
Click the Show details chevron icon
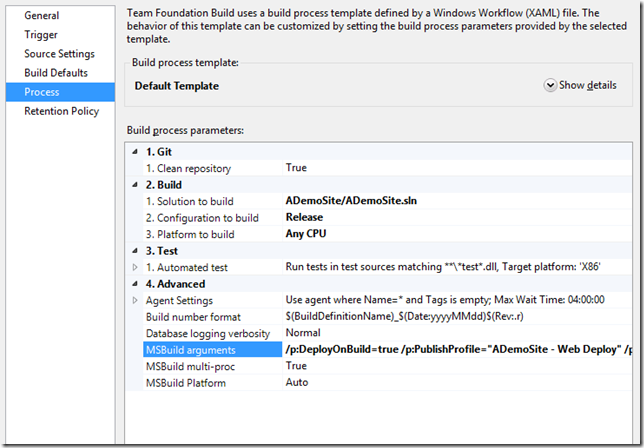pos(550,86)
